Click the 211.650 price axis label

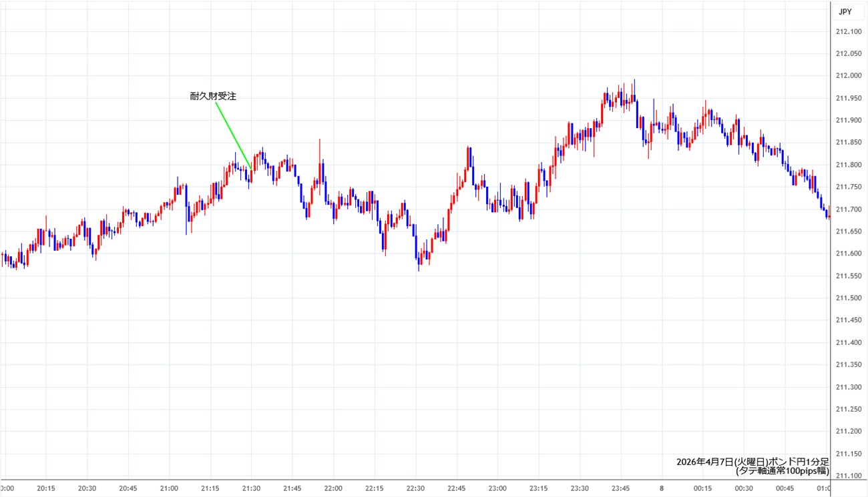tap(850, 231)
